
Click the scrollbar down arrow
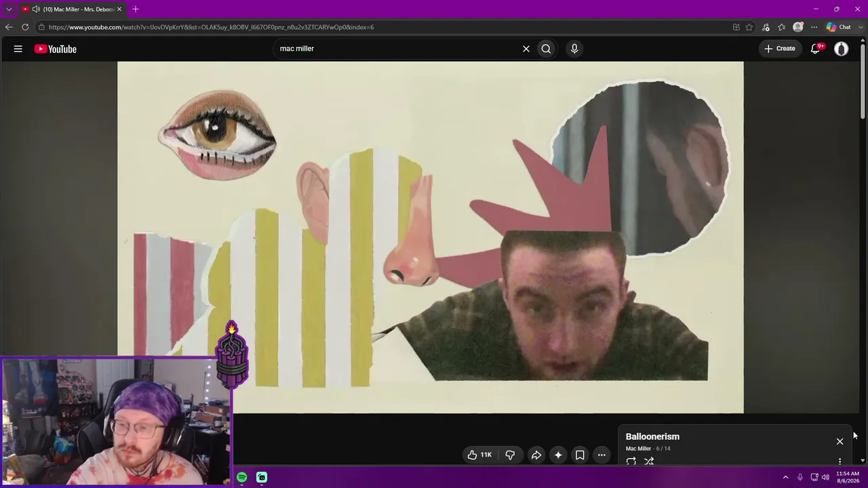863,461
